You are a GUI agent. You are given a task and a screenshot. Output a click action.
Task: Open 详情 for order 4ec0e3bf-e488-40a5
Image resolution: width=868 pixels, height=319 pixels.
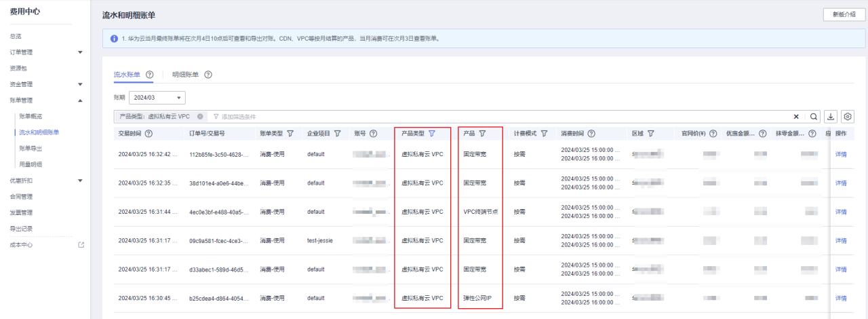[x=841, y=212]
